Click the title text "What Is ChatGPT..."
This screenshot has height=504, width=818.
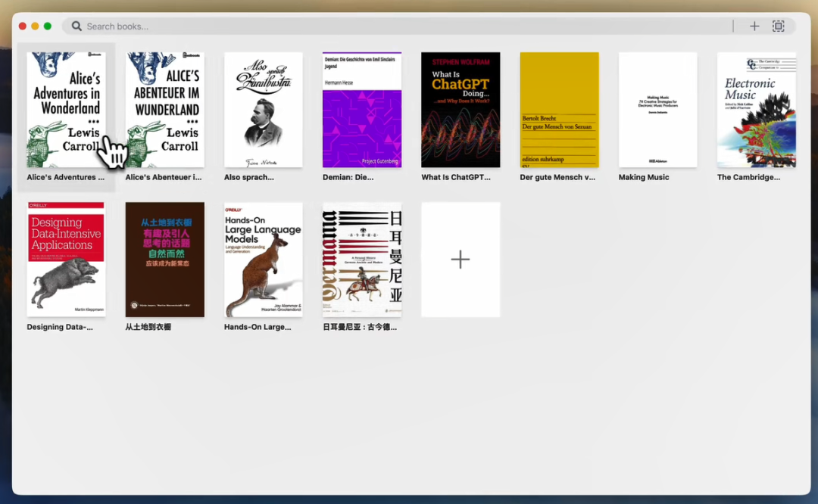456,177
